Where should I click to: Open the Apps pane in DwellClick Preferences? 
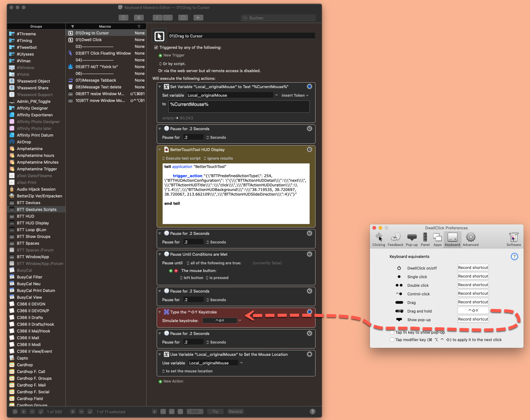click(x=438, y=239)
